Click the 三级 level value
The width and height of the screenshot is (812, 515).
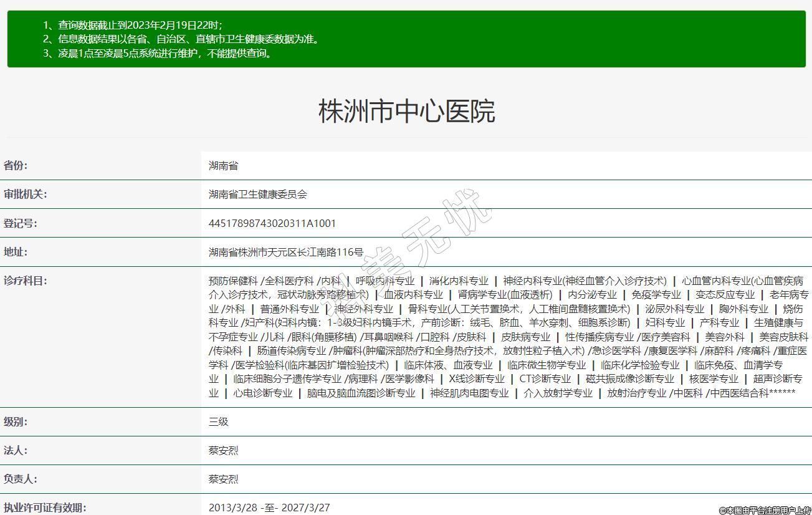(x=219, y=421)
